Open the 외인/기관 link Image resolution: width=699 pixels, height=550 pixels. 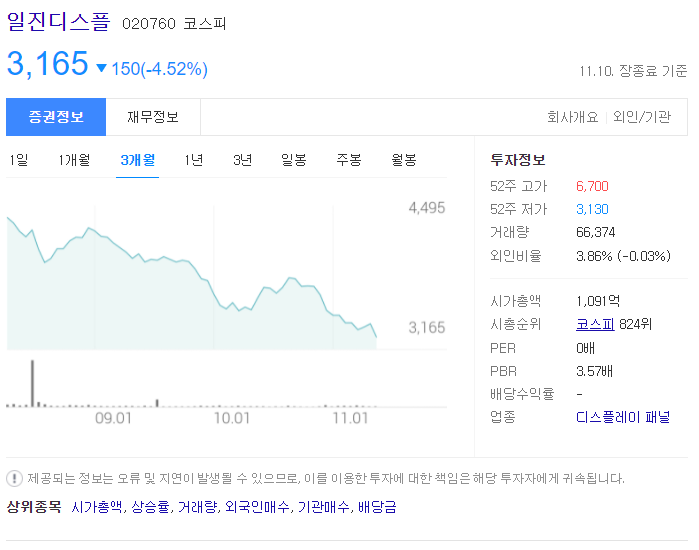[641, 117]
